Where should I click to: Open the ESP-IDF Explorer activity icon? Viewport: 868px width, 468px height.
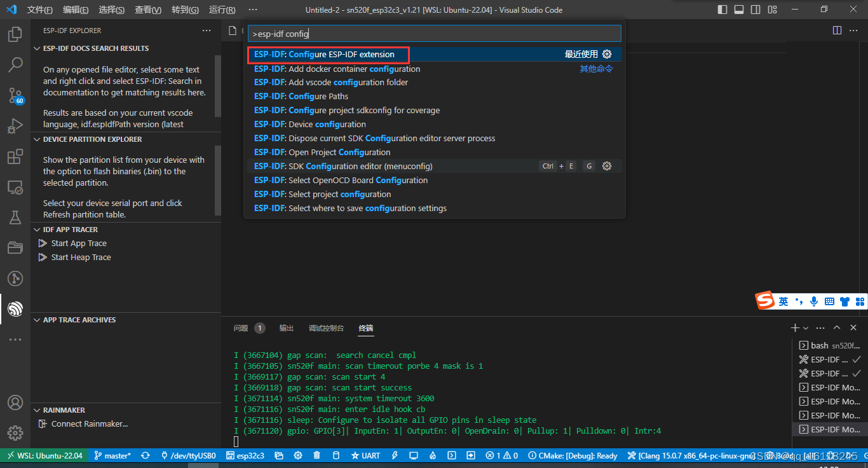pos(15,309)
